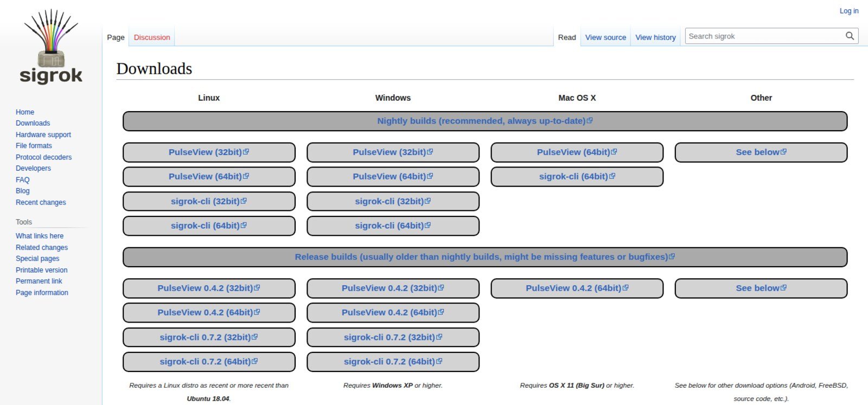Image resolution: width=868 pixels, height=405 pixels.
Task: Open Special pages link
Action: pos(37,259)
